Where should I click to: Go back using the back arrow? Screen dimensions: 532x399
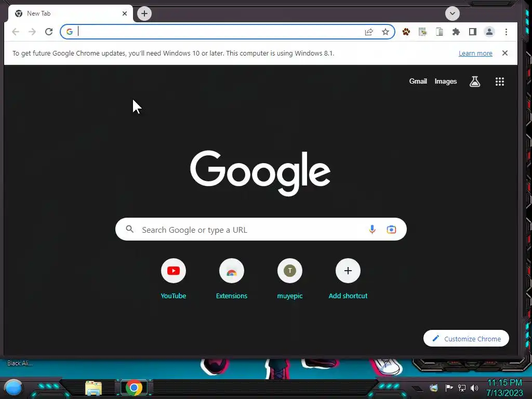(x=16, y=32)
